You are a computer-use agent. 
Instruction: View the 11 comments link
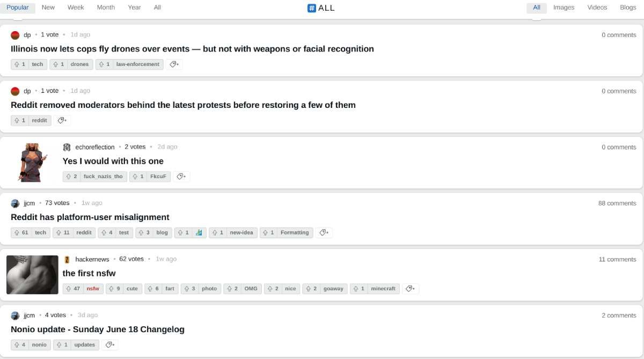point(618,259)
